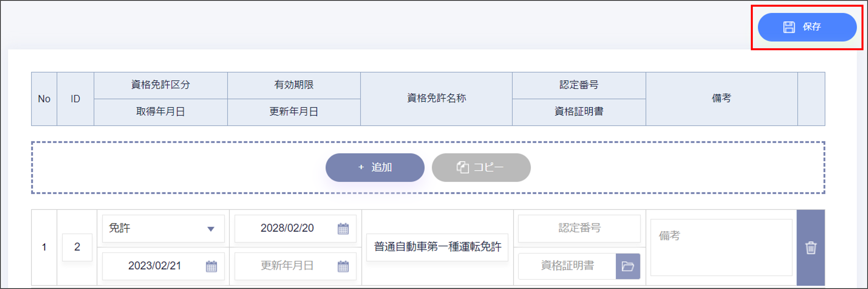Click into the 認定番号 input field

click(x=579, y=228)
